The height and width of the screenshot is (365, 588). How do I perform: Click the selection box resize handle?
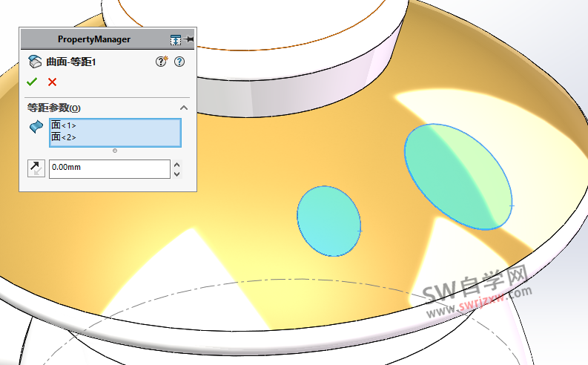(x=114, y=151)
